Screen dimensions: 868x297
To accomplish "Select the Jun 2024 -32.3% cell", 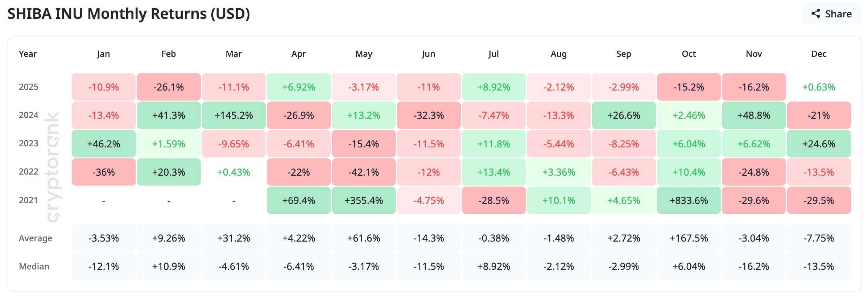I will pyautogui.click(x=429, y=115).
